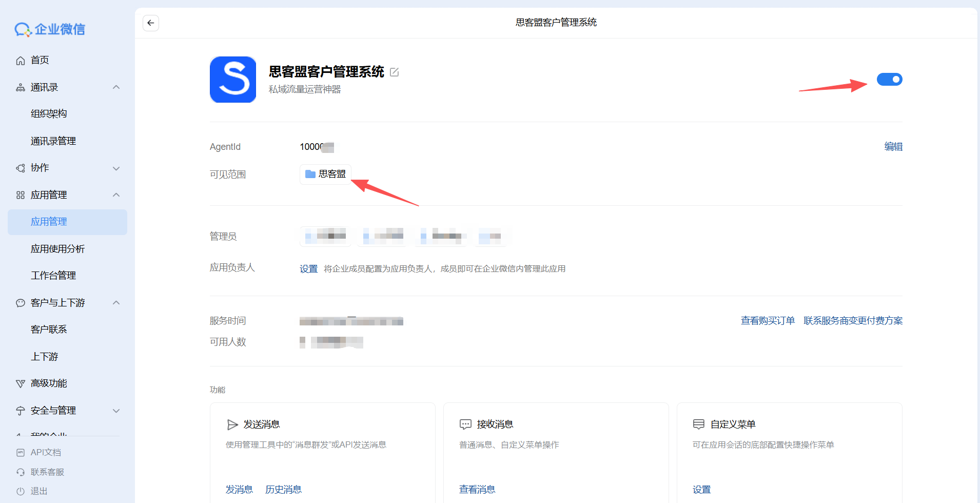Click the 思客盟 visible scope tag
This screenshot has width=980, height=503.
click(x=325, y=174)
